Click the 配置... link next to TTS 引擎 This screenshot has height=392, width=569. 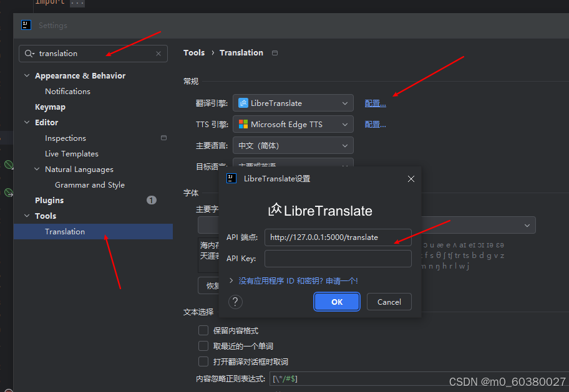pos(375,125)
